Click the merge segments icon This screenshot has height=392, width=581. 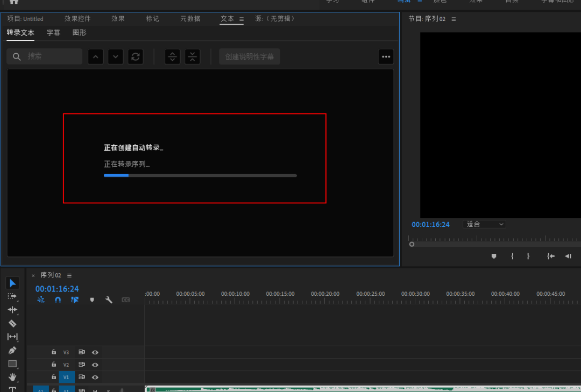pos(192,56)
